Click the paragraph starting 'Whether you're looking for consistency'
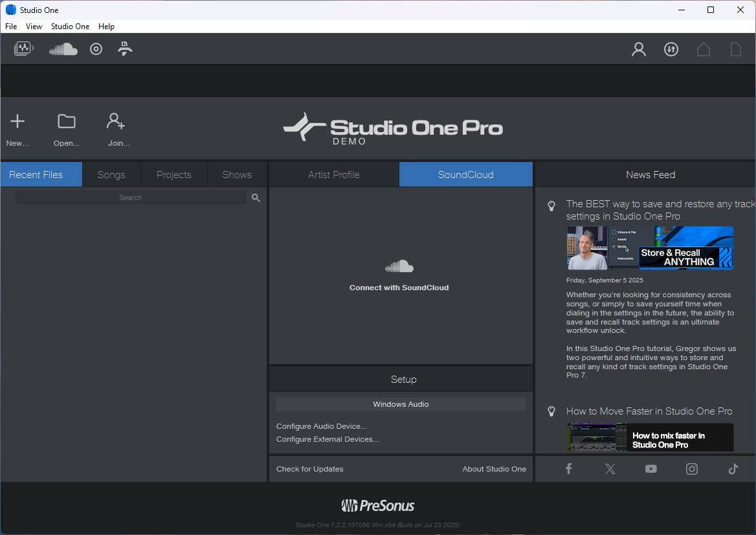The width and height of the screenshot is (756, 535). (x=650, y=313)
